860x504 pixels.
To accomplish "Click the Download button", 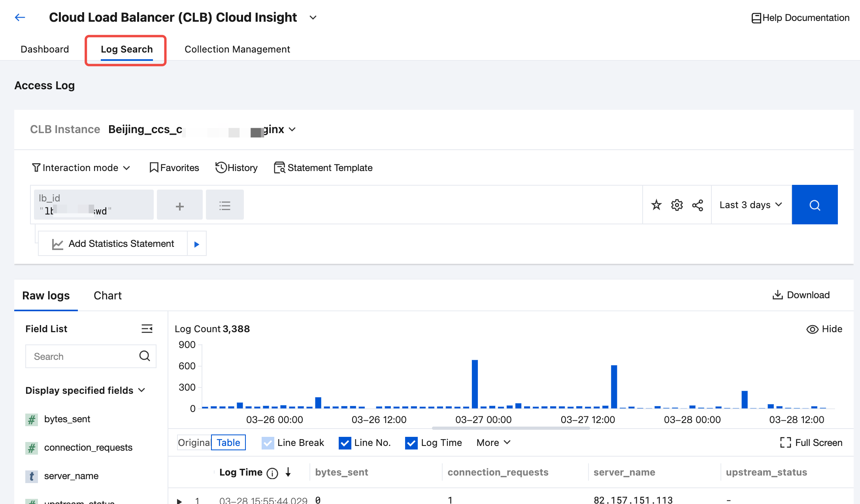I will [801, 295].
